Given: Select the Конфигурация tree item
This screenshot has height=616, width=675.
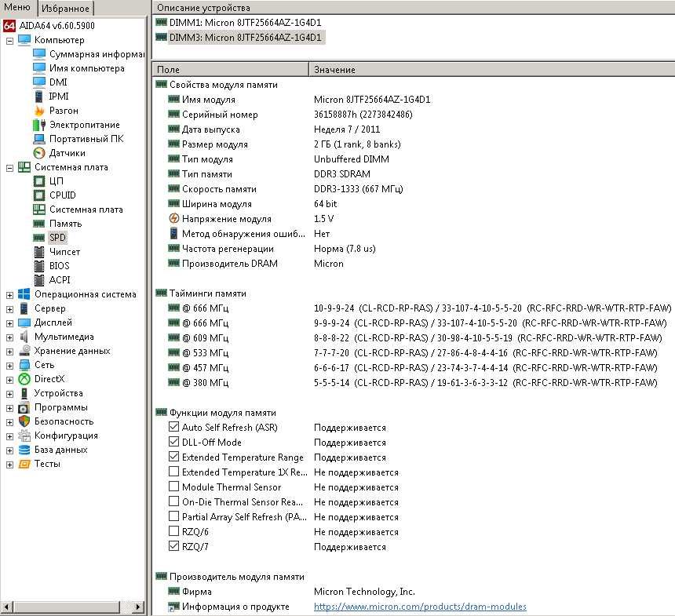Looking at the screenshot, I should tap(66, 436).
